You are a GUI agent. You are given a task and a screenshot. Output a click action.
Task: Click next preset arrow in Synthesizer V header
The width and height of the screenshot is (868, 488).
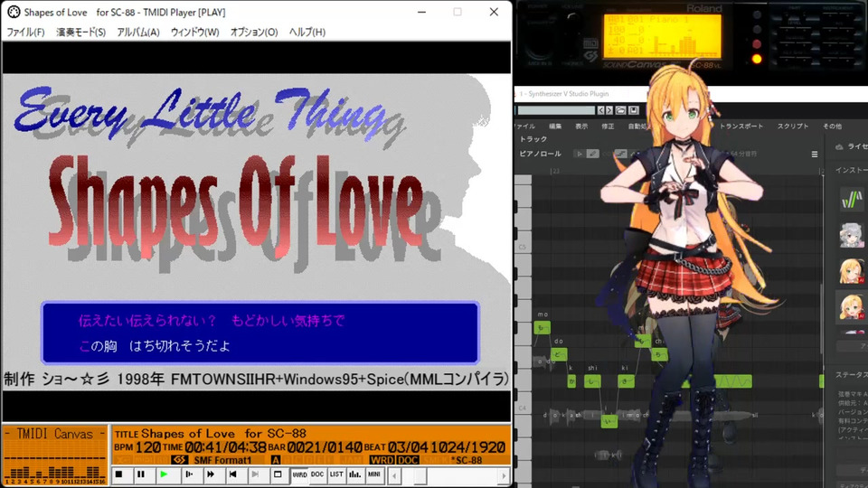pyautogui.click(x=609, y=110)
